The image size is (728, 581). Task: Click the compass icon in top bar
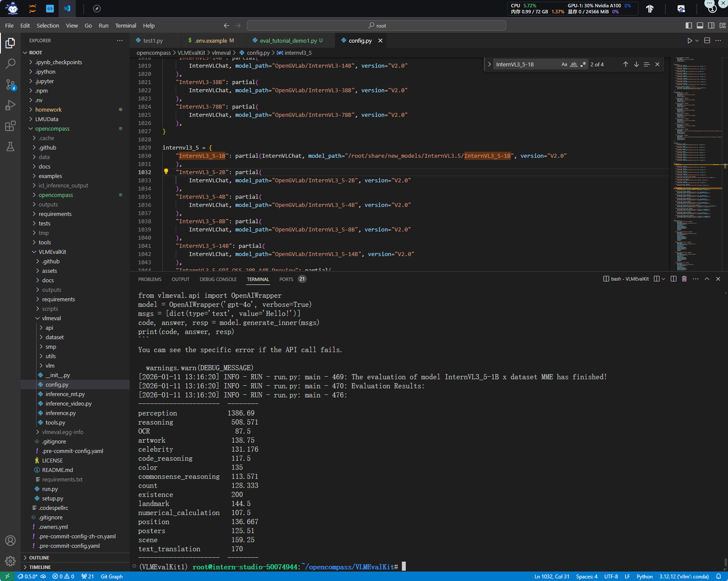(97, 9)
